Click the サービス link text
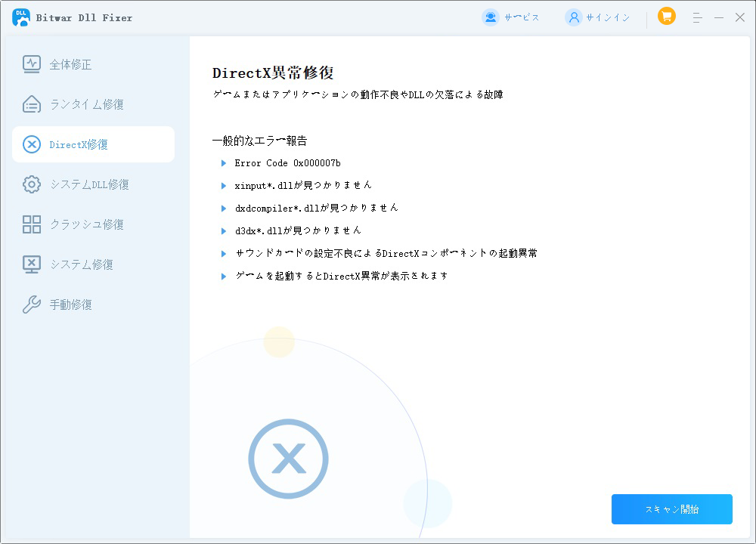756x544 pixels. [x=522, y=18]
